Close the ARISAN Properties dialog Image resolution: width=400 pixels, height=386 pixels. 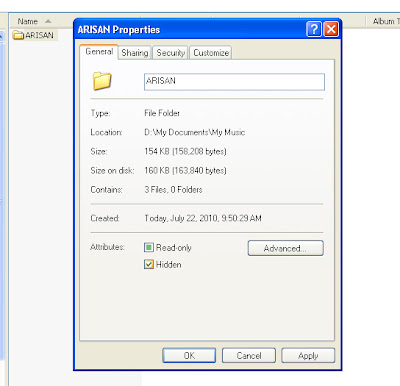coord(331,29)
